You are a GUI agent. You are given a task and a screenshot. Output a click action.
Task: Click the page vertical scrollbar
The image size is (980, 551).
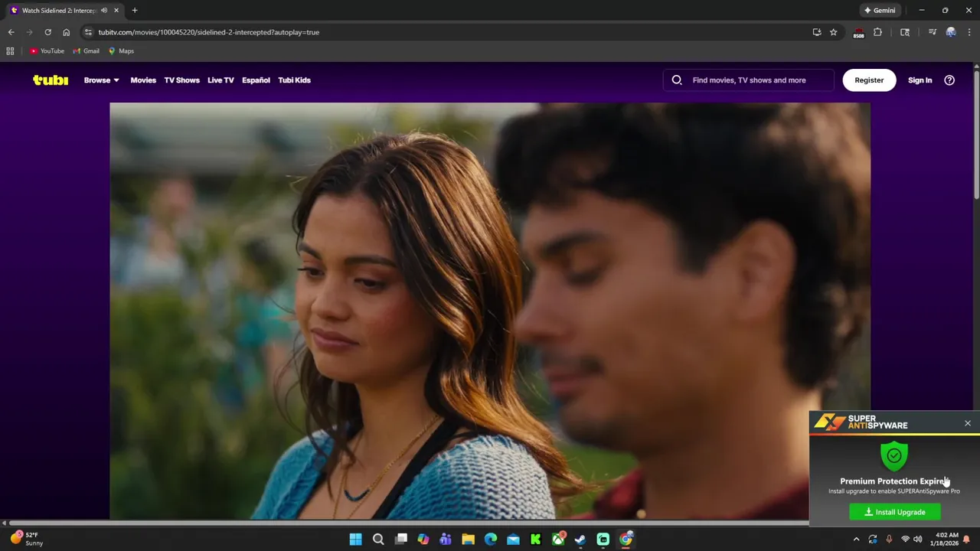coord(976,134)
